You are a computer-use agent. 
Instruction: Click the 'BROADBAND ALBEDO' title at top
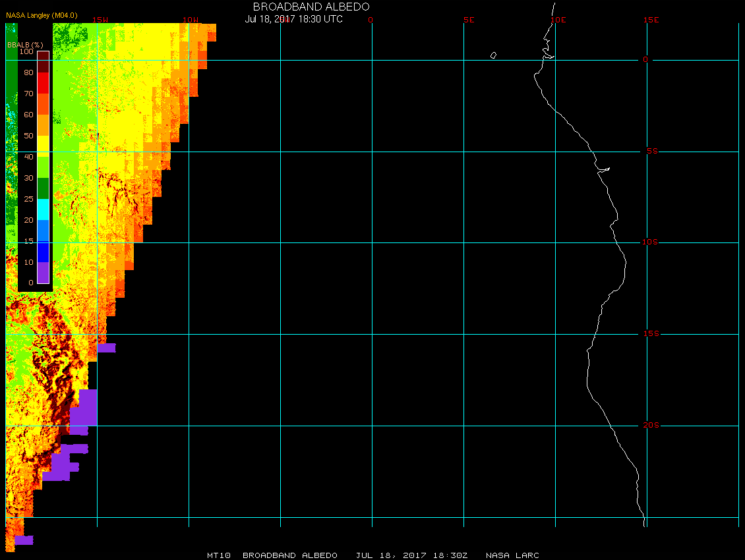coord(311,7)
